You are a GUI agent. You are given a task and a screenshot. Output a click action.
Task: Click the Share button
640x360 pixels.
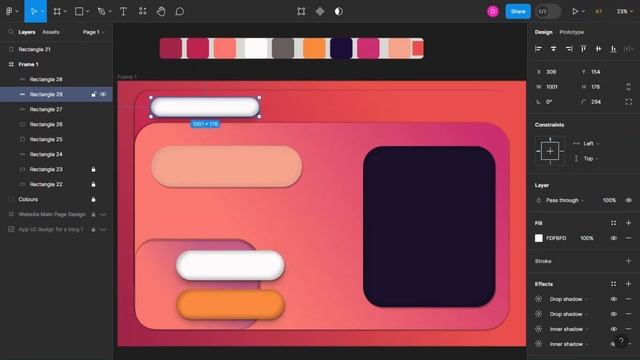tap(518, 11)
